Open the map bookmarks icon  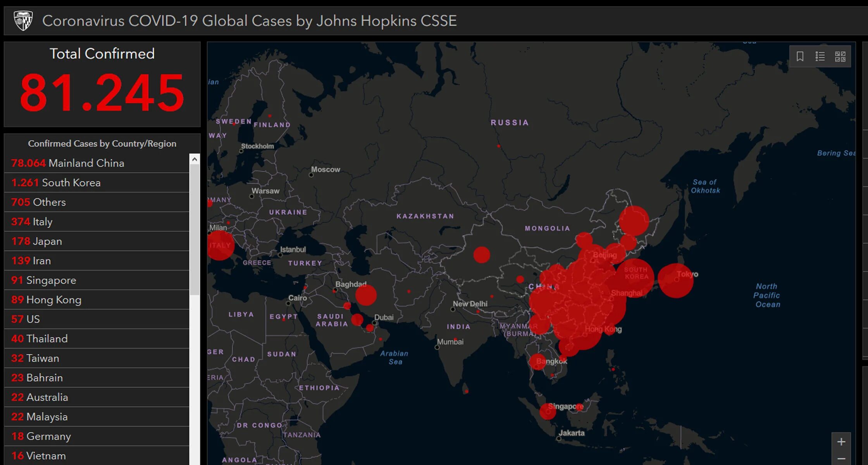click(800, 57)
